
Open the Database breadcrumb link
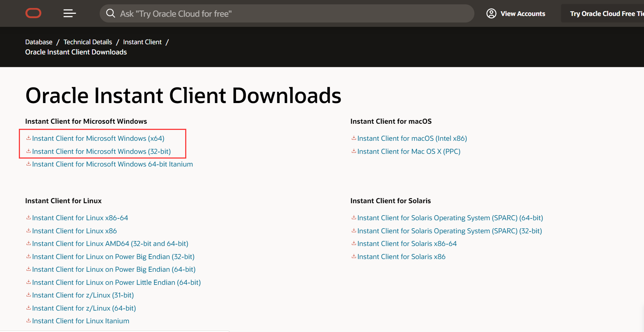[x=38, y=42]
